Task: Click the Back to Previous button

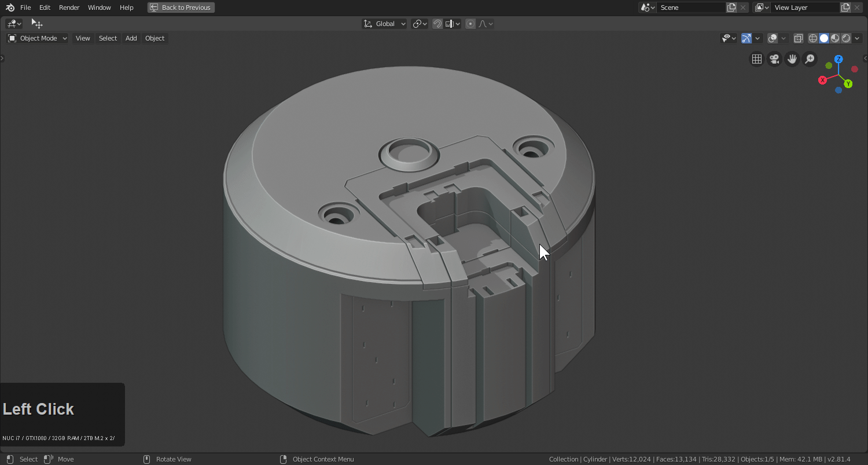Action: click(181, 8)
